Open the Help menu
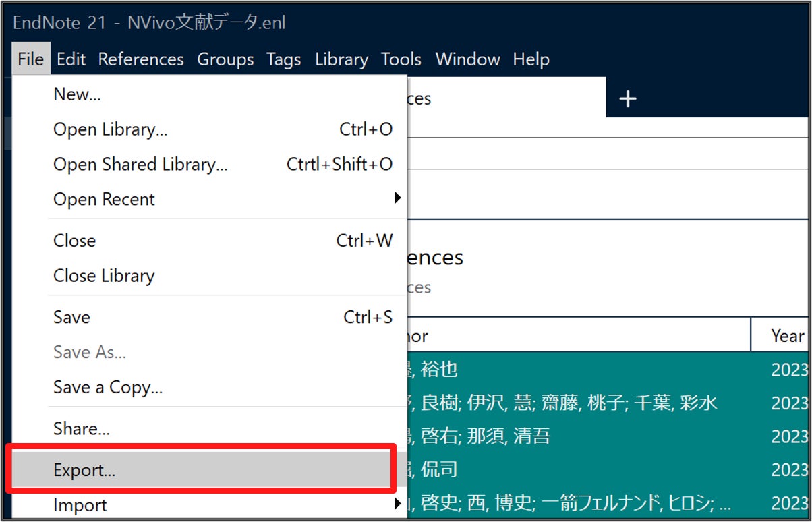Image resolution: width=812 pixels, height=522 pixels. 531,59
